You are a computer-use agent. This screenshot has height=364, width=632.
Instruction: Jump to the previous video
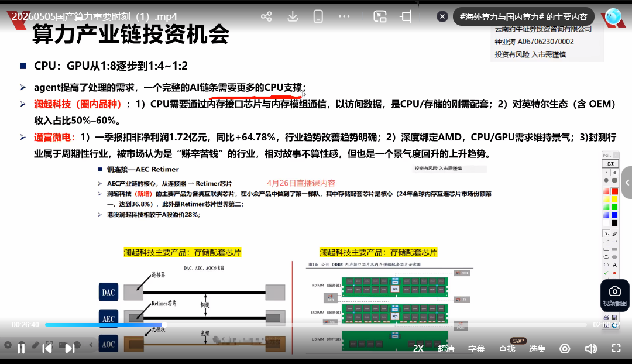[x=47, y=348]
